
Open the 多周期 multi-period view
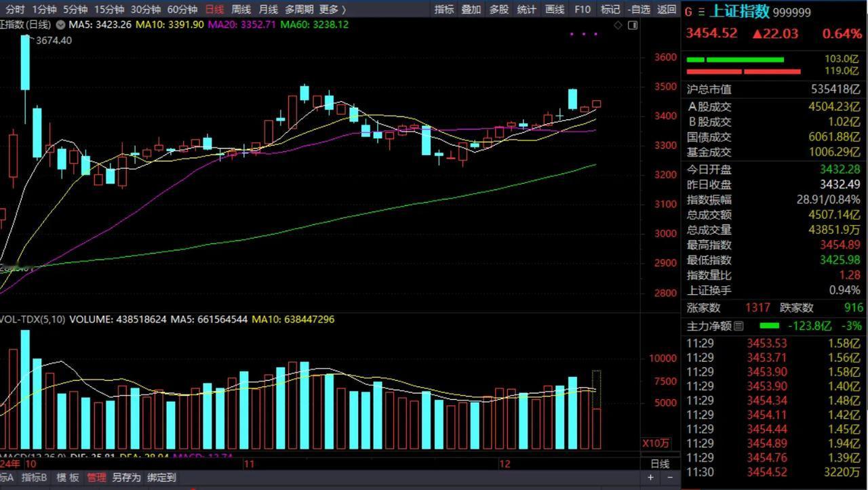tap(299, 9)
